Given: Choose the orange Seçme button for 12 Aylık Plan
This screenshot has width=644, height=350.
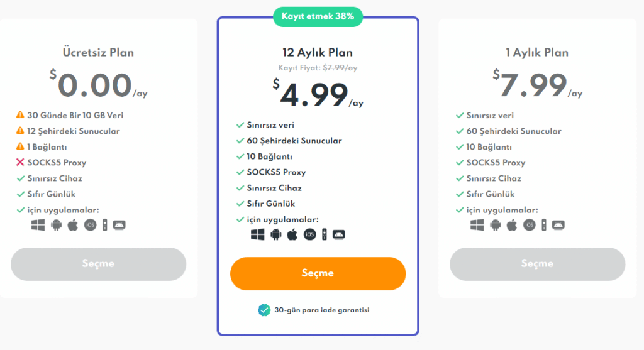Looking at the screenshot, I should tap(318, 274).
